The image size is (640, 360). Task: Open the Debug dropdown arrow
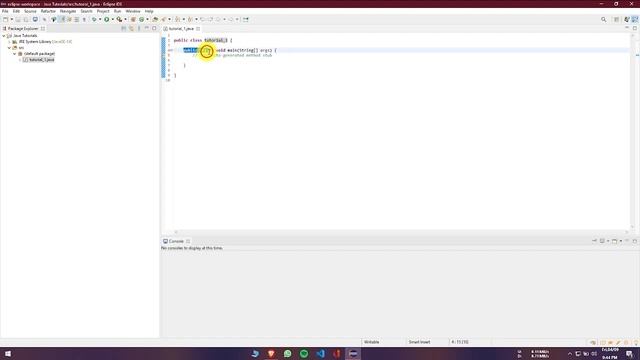click(100, 19)
